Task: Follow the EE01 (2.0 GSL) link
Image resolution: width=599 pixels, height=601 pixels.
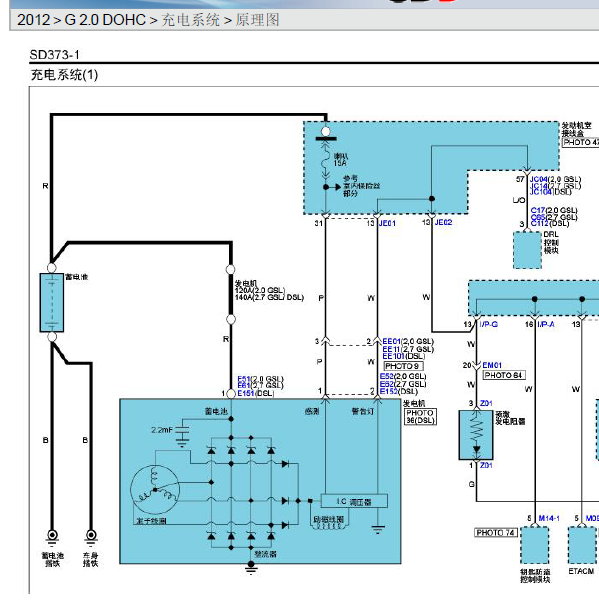Action: [x=391, y=341]
